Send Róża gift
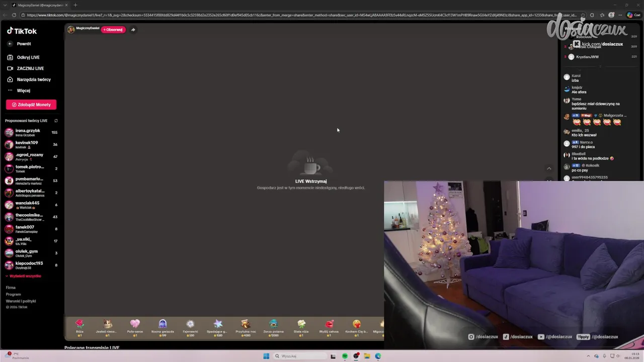 tap(79, 328)
